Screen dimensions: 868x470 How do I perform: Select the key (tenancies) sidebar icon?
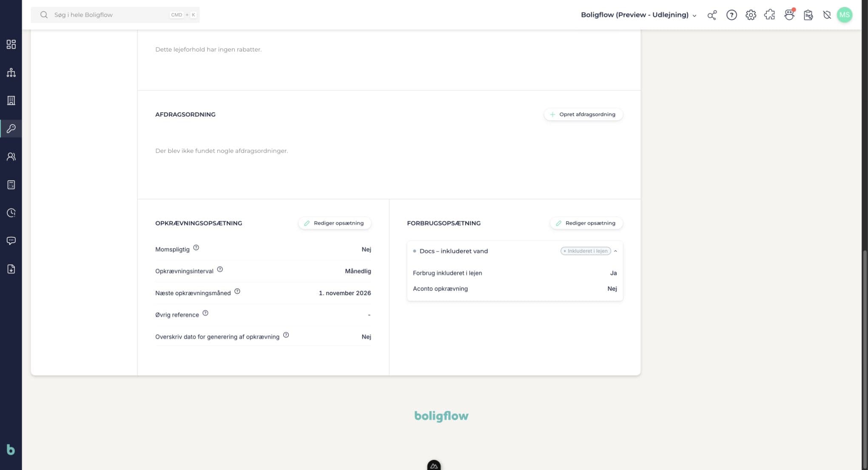pos(11,128)
